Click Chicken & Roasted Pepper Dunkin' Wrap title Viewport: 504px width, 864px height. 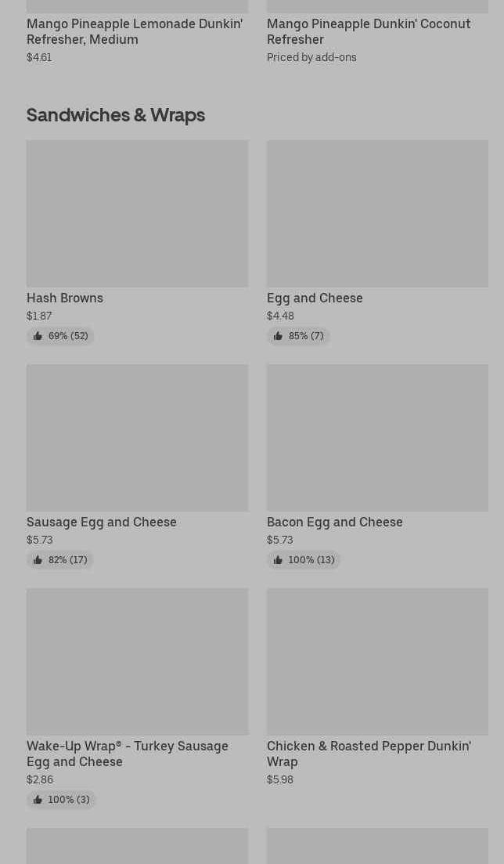coord(368,754)
